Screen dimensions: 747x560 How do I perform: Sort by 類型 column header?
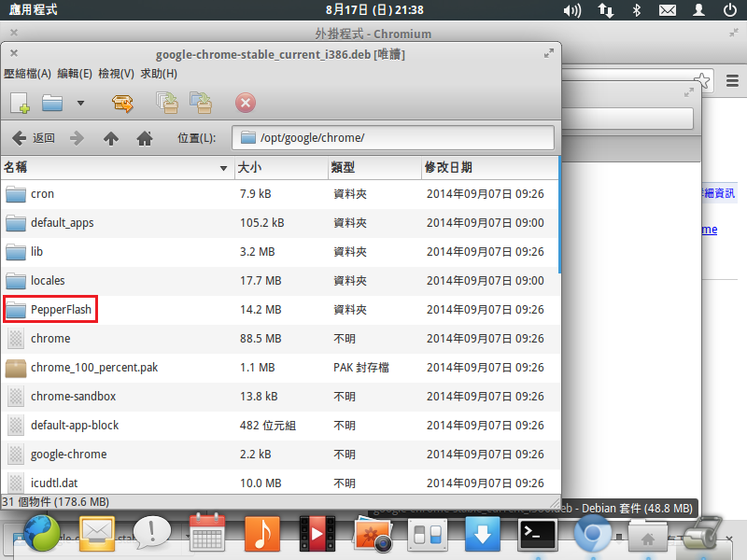pyautogui.click(x=374, y=168)
